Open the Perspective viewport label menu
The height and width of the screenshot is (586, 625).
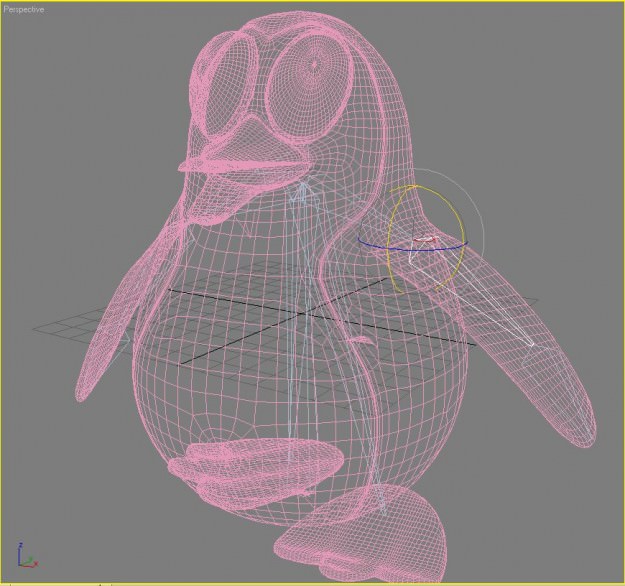[x=23, y=10]
